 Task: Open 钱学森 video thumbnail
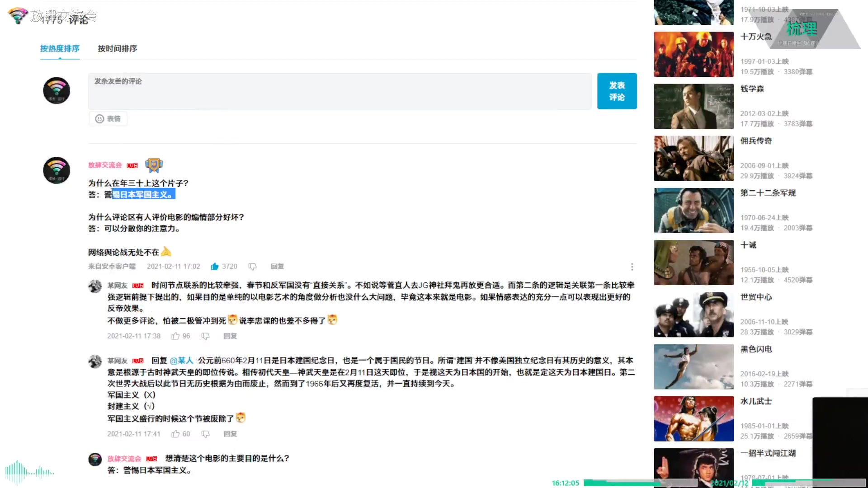coord(693,106)
